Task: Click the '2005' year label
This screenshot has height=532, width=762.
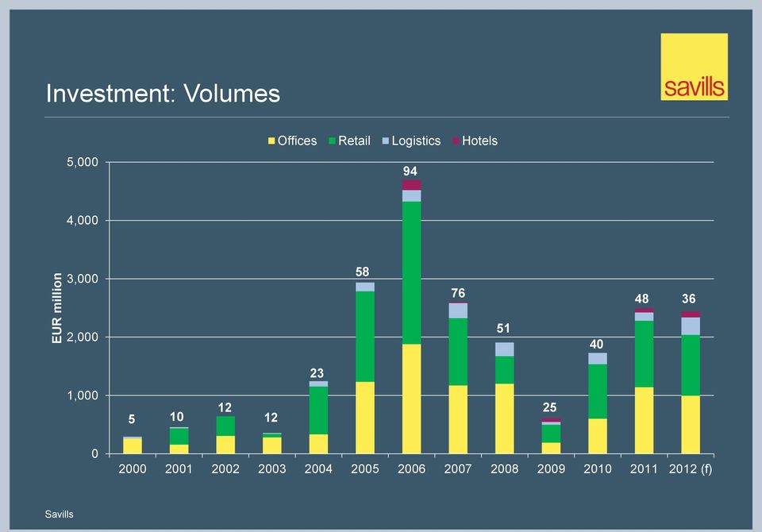Action: click(365, 468)
